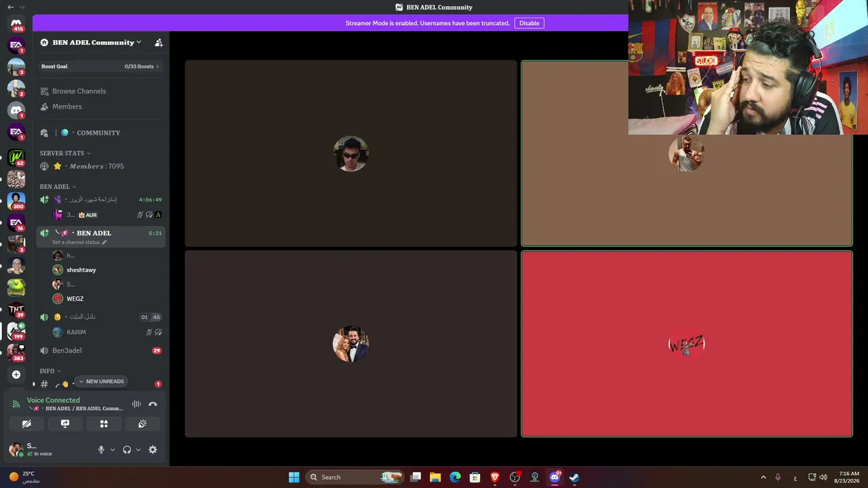Open the Boost Goal 0/33 Boosts bar

pyautogui.click(x=100, y=66)
